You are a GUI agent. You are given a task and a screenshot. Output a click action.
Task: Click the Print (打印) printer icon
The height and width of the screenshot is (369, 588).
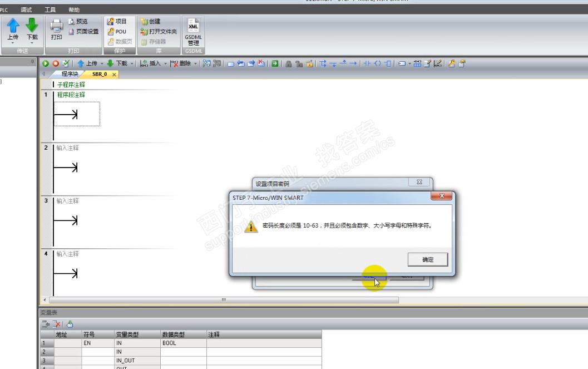click(x=56, y=29)
